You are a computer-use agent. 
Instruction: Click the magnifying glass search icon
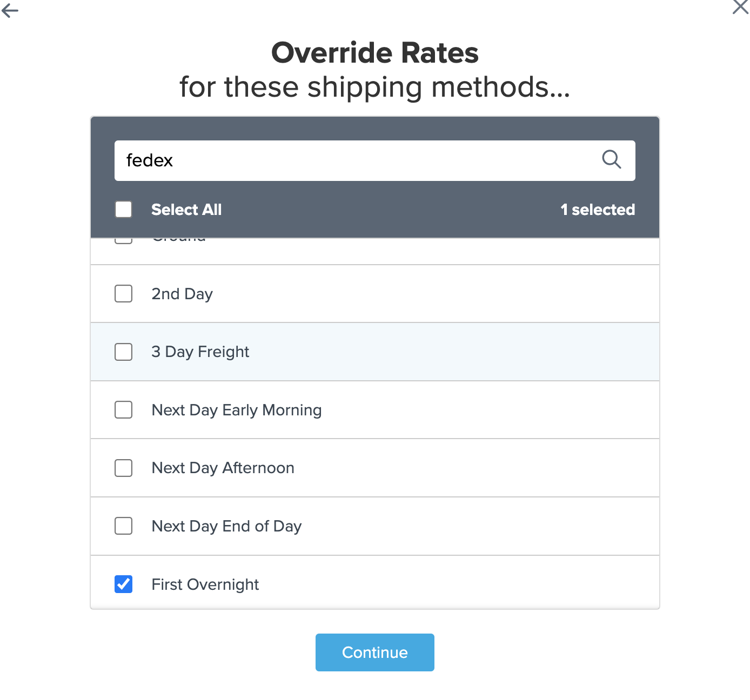pos(611,160)
